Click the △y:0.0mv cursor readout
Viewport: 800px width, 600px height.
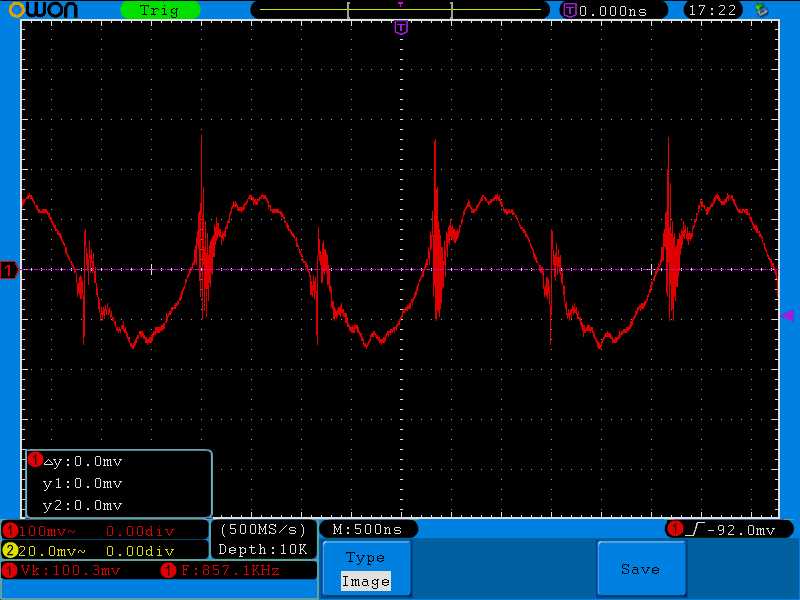[83, 462]
